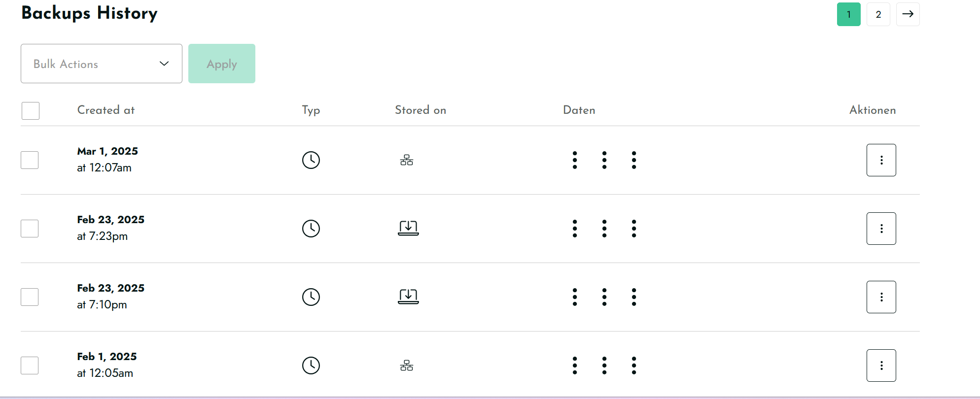Click local storage icon for 7:23pm backup
This screenshot has width=980, height=399.
tap(408, 228)
